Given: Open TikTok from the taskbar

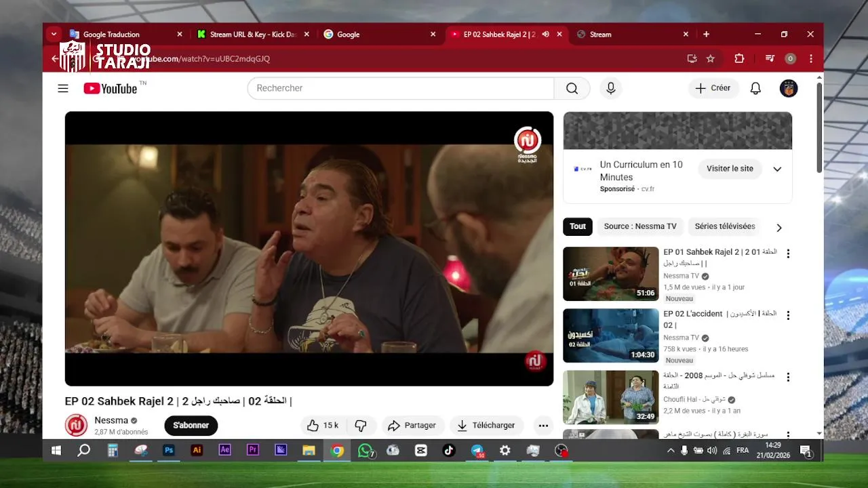Looking at the screenshot, I should point(448,450).
